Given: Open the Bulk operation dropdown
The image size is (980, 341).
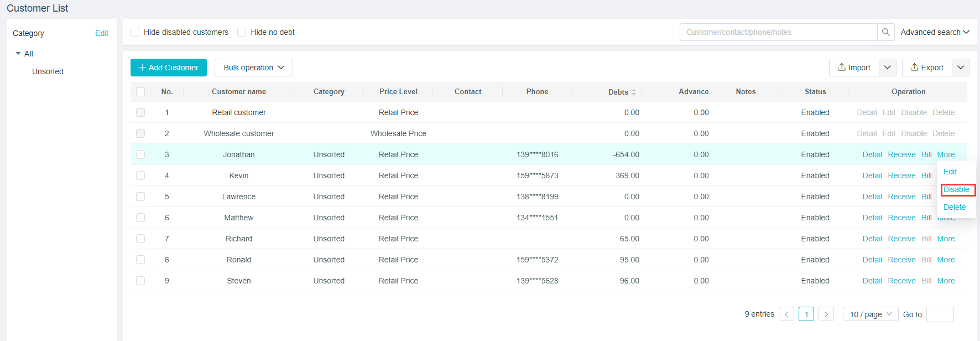Looking at the screenshot, I should coord(253,68).
